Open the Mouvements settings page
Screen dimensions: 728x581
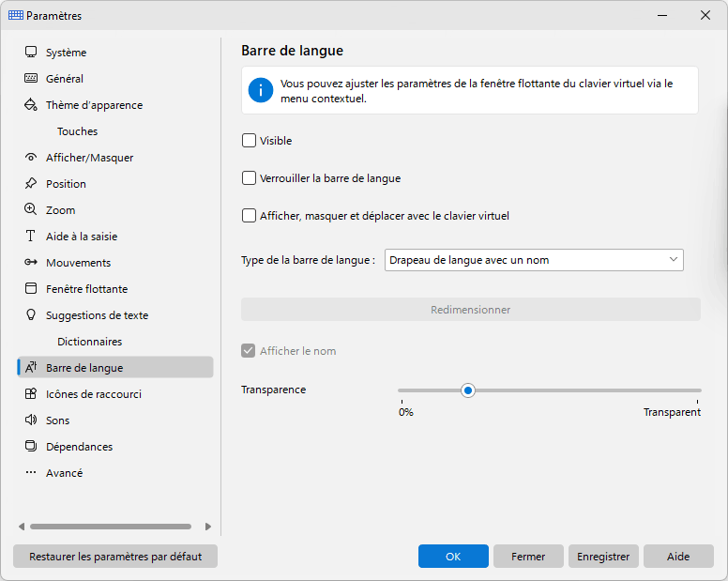click(x=115, y=263)
